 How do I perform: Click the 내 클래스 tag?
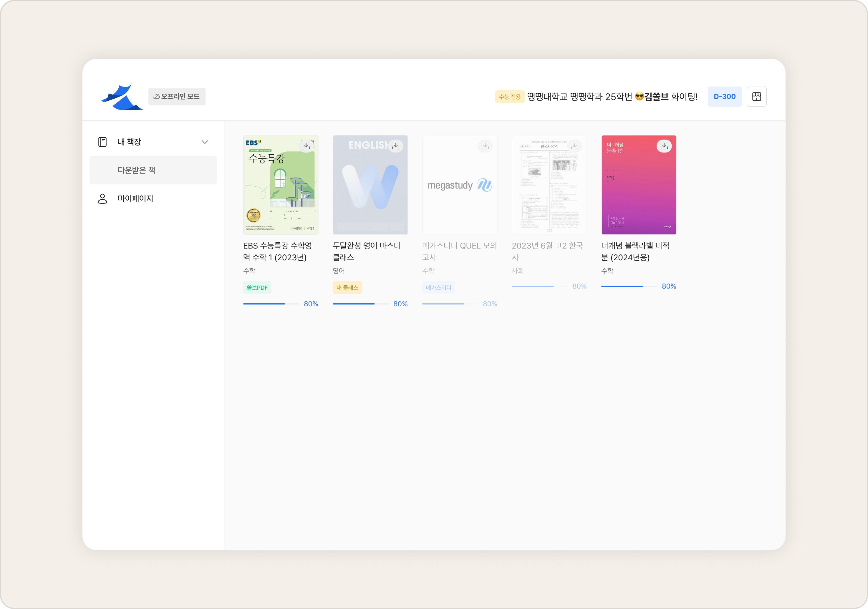coord(347,288)
